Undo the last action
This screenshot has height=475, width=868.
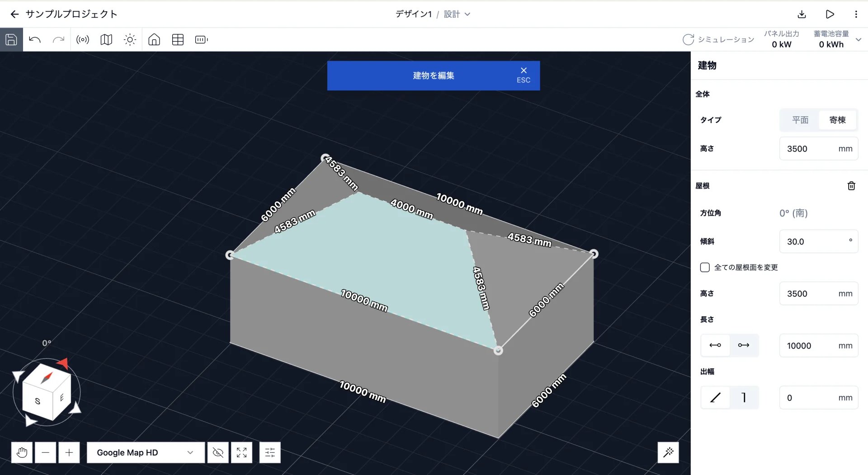[x=35, y=40]
